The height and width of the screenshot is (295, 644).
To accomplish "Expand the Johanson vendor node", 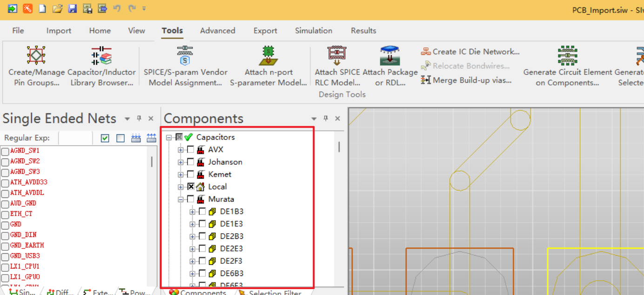I will (x=181, y=162).
